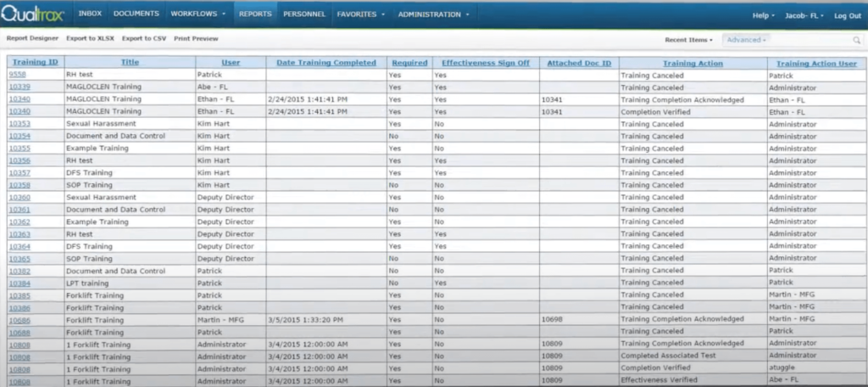Viewport: 868px width, 387px height.
Task: Focus the search input field
Action: pyautogui.click(x=811, y=40)
